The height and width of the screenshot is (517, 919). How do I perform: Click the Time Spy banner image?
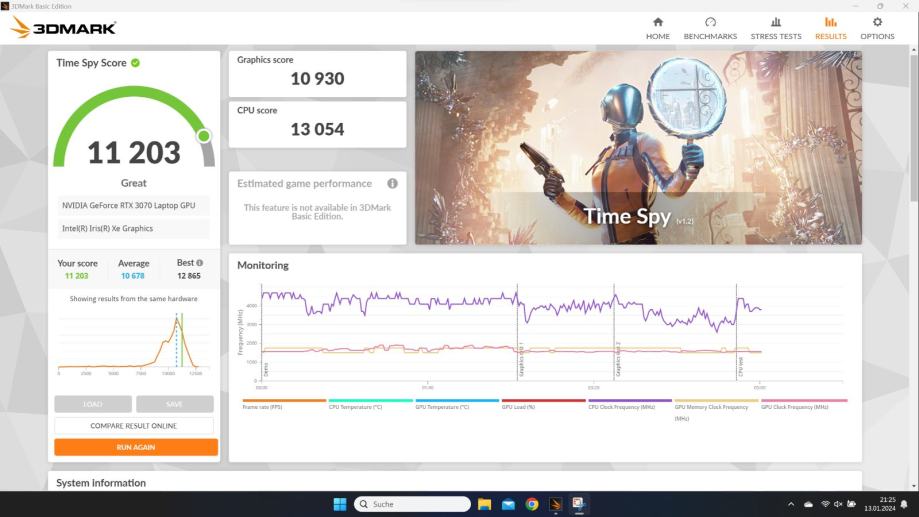tap(638, 148)
